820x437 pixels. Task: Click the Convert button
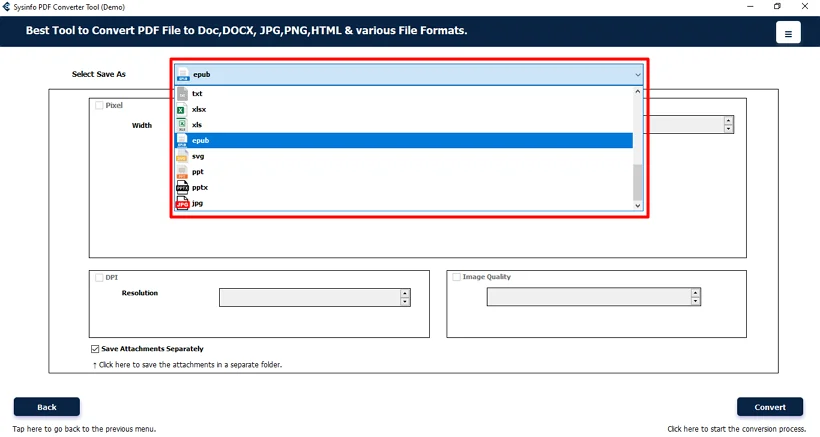pos(770,407)
